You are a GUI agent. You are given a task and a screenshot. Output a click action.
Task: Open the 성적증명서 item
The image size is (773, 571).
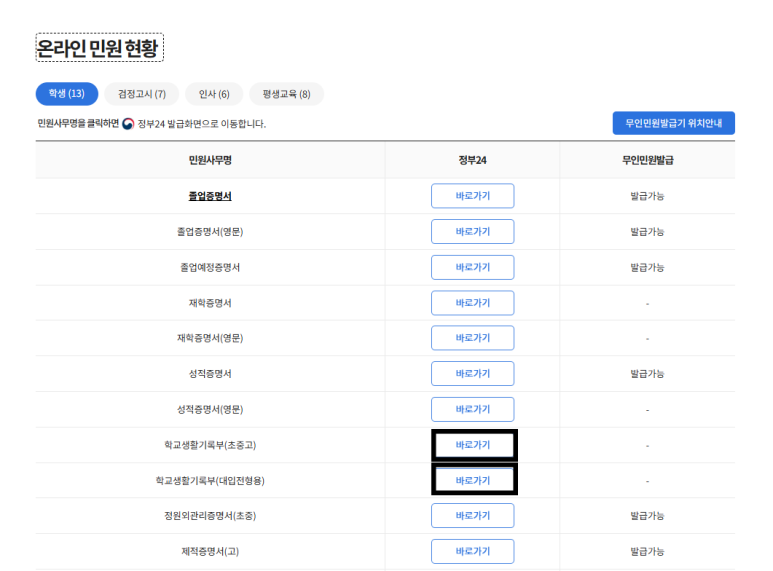210,373
